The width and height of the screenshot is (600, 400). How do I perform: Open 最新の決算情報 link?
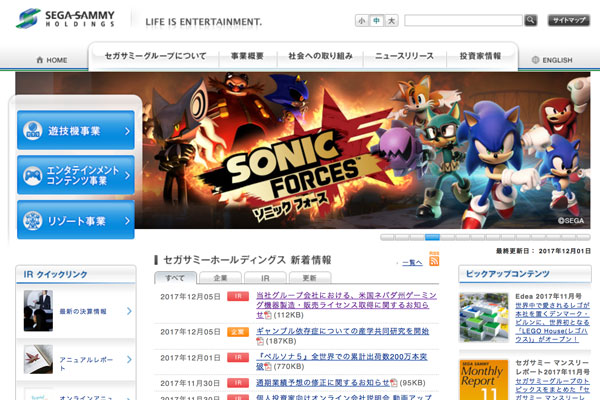tap(83, 311)
